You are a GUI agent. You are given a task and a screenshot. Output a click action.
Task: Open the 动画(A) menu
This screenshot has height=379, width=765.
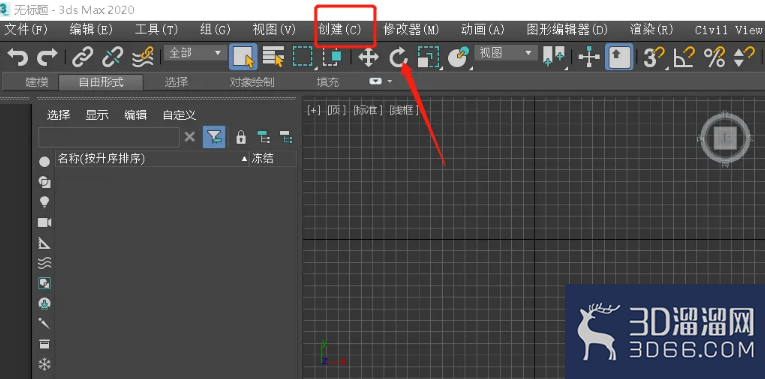[482, 30]
